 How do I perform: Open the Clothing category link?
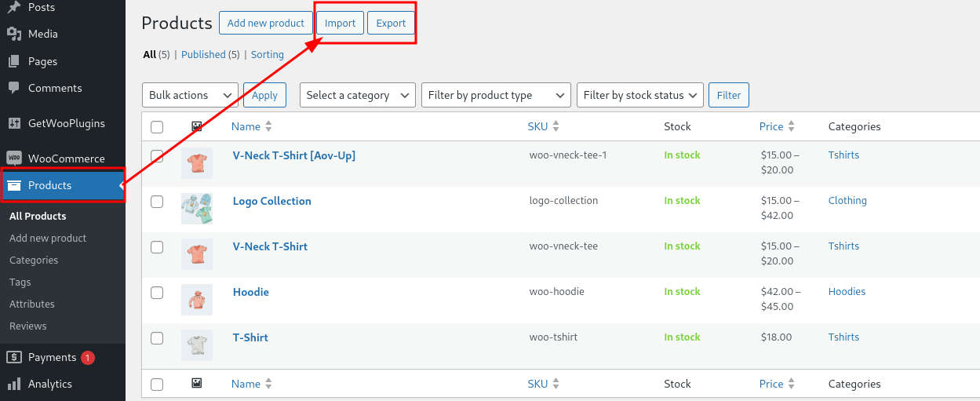tap(847, 200)
